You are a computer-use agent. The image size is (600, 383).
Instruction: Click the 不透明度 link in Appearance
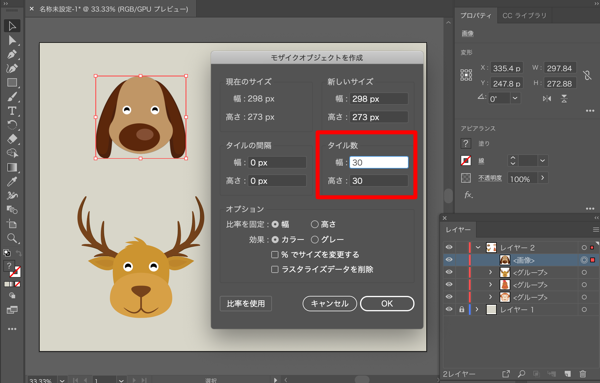click(x=490, y=178)
